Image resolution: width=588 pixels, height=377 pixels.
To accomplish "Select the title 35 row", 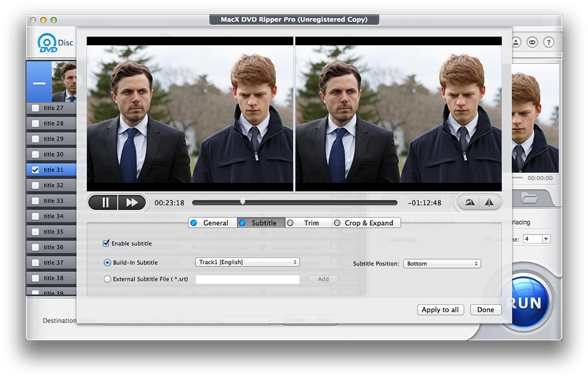I will (51, 232).
